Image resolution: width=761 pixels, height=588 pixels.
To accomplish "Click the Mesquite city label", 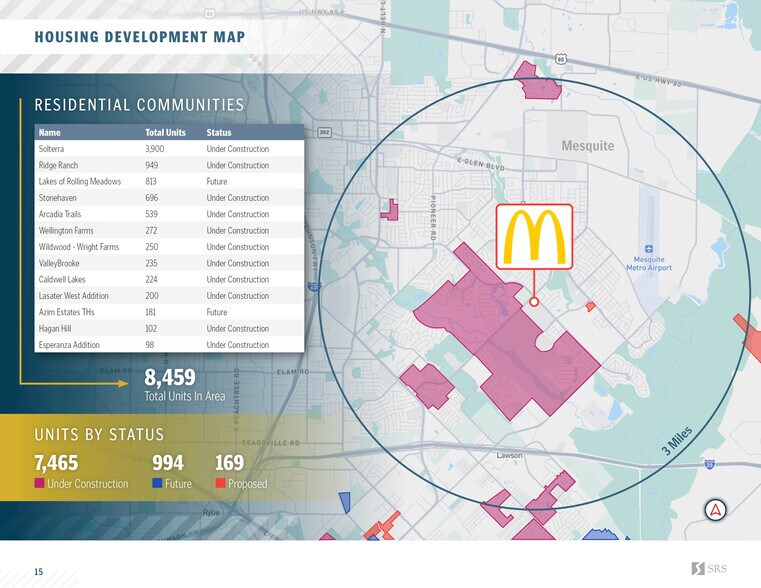I will (x=588, y=146).
